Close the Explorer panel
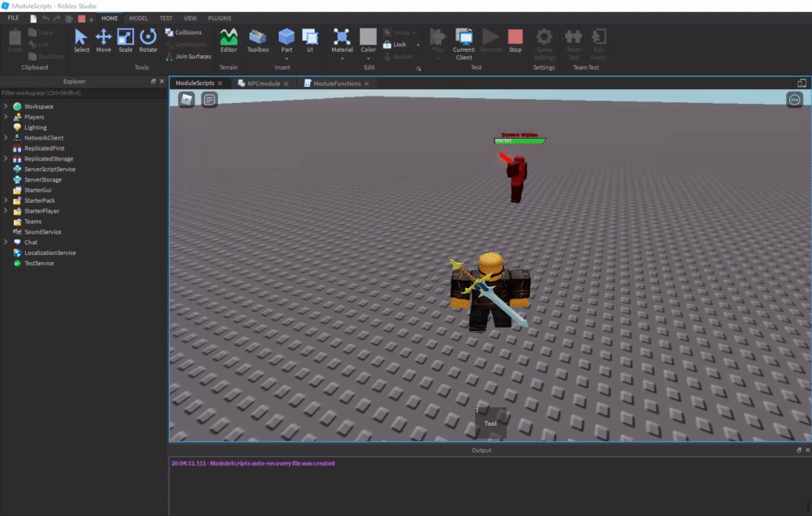This screenshot has height=516, width=812. [x=162, y=81]
